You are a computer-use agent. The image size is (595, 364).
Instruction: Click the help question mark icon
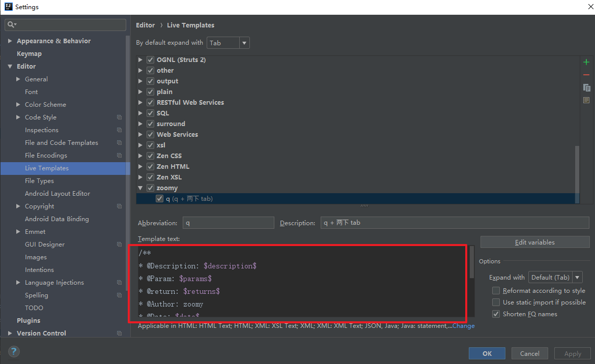point(14,351)
